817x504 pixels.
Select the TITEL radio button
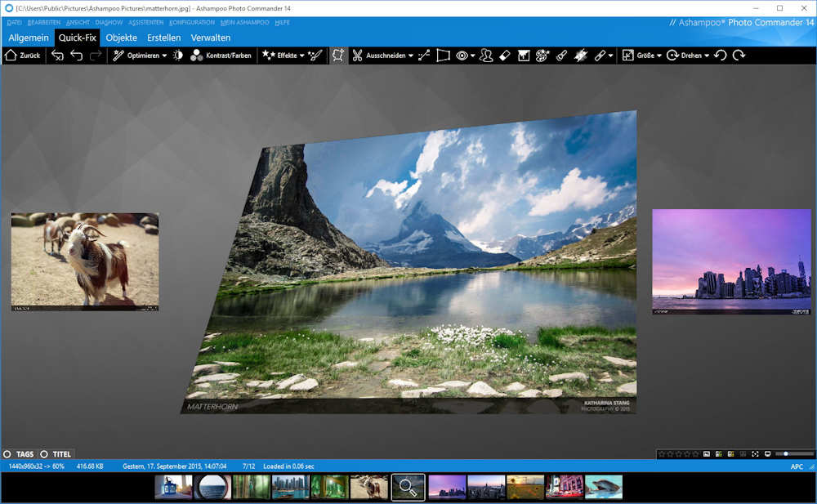click(44, 454)
